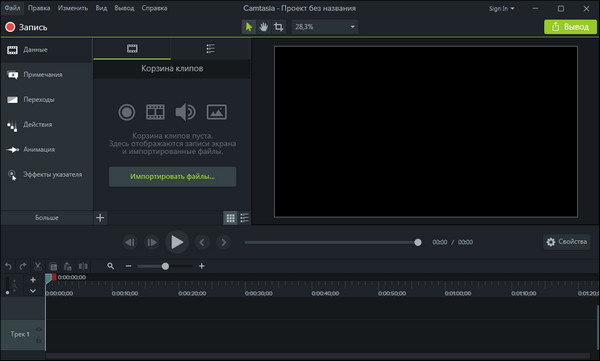The width and height of the screenshot is (600, 361).
Task: Toggle the Трек 1 lock icon
Action: coord(39,340)
